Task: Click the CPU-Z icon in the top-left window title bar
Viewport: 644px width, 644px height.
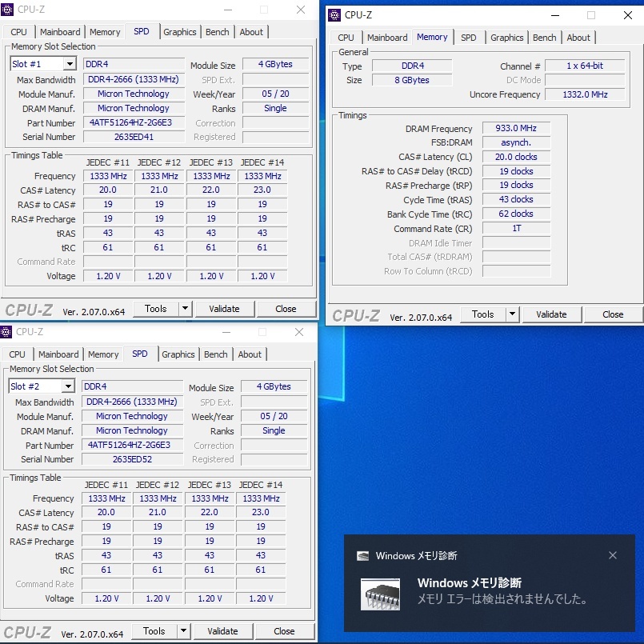Action: [x=8, y=10]
